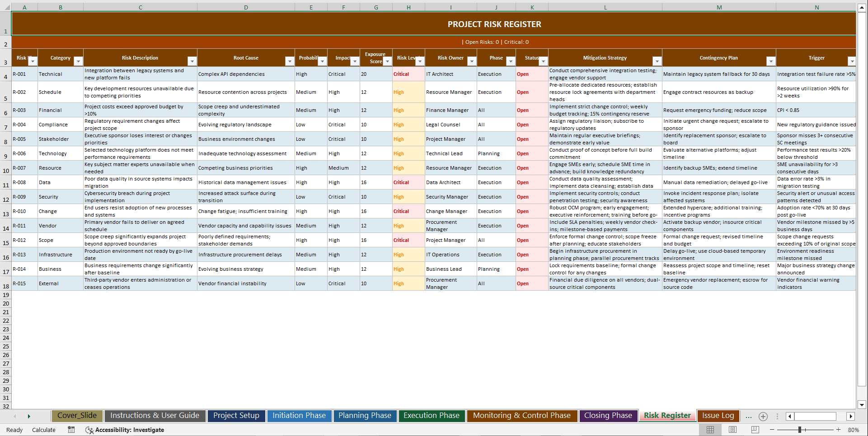Switch to Normal view icon
The height and width of the screenshot is (436, 868).
pyautogui.click(x=710, y=430)
